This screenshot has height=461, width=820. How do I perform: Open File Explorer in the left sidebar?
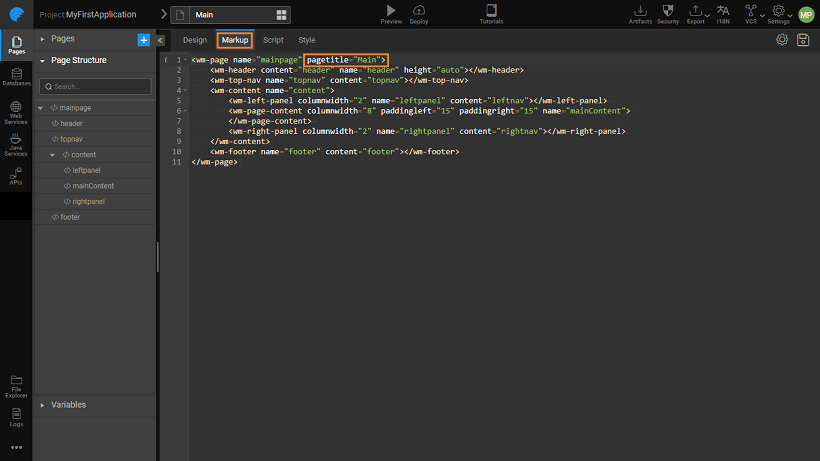point(16,383)
